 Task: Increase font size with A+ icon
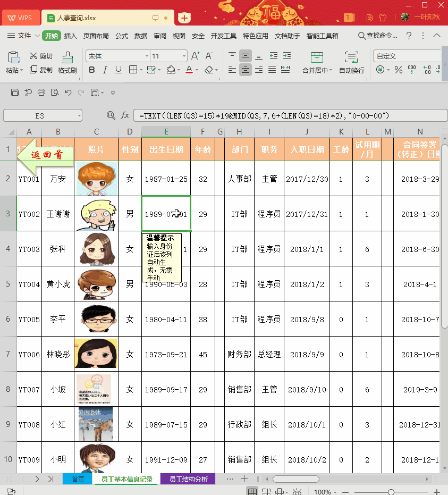coord(195,56)
